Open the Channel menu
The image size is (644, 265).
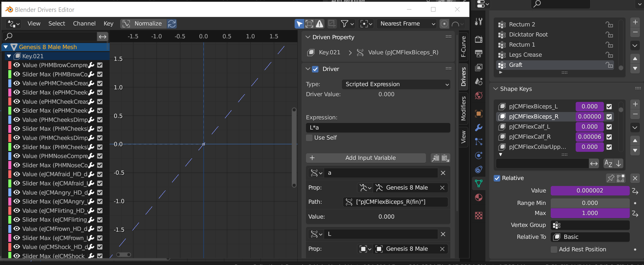tap(84, 24)
